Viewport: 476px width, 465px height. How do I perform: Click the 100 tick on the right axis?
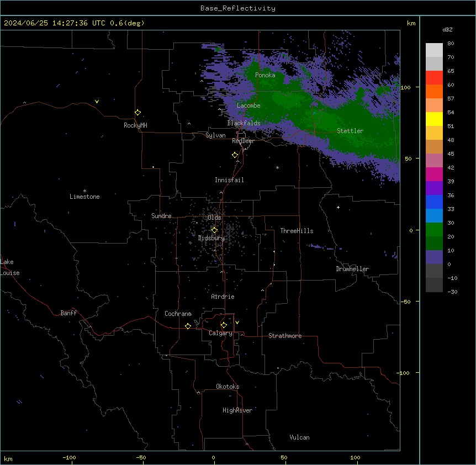tap(405, 87)
